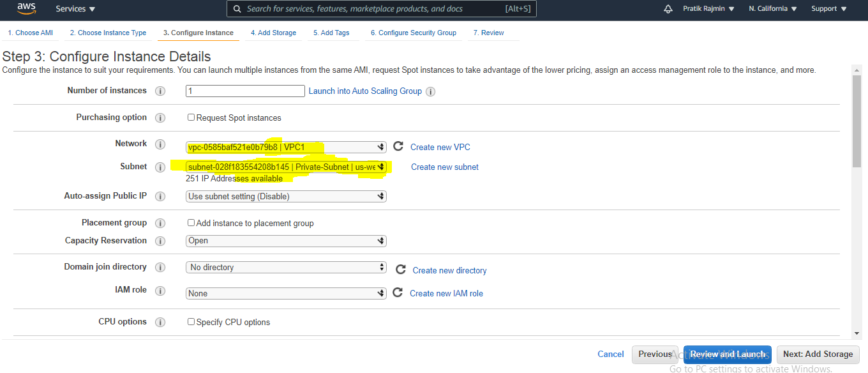Open the Subnet dropdown
Screen dimensions: 868x373
[x=286, y=167]
